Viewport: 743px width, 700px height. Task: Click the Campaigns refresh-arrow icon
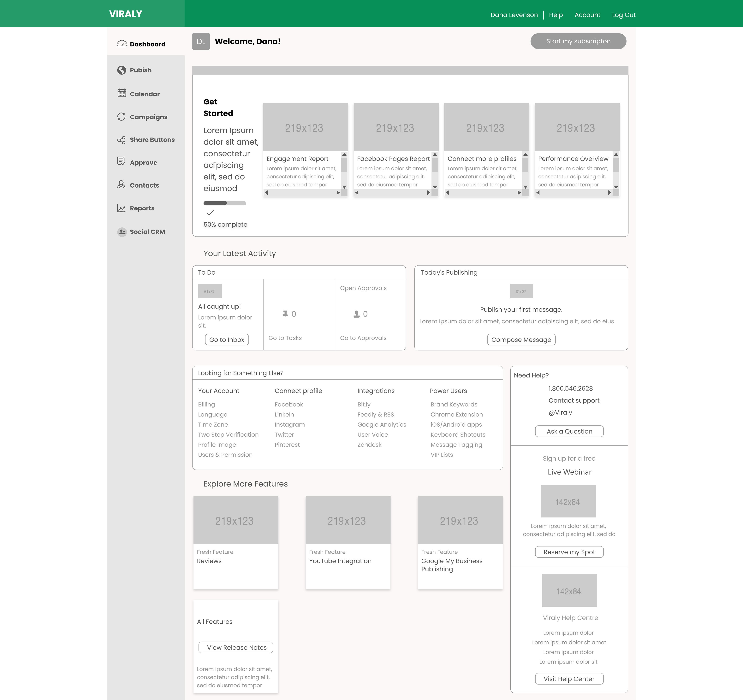pos(121,117)
